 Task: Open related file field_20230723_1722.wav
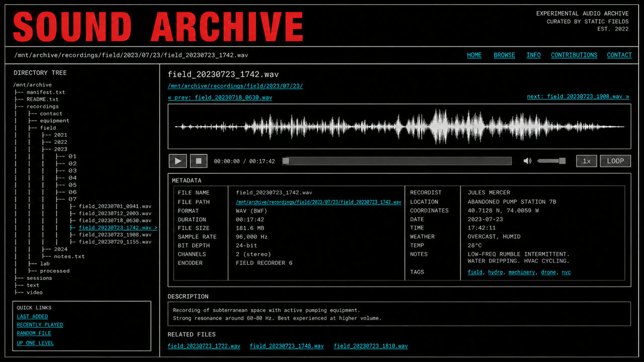(x=204, y=346)
